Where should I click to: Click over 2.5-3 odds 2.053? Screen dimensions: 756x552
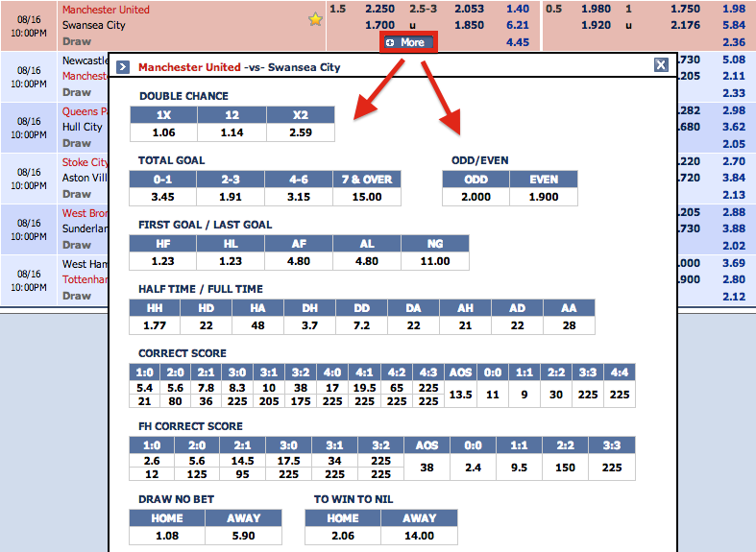[469, 9]
